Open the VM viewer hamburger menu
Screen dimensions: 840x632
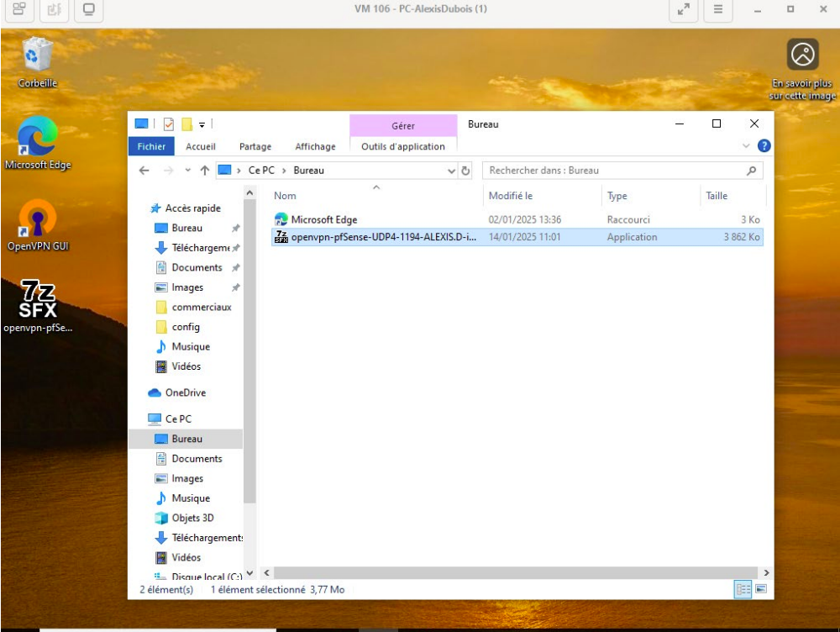click(718, 9)
